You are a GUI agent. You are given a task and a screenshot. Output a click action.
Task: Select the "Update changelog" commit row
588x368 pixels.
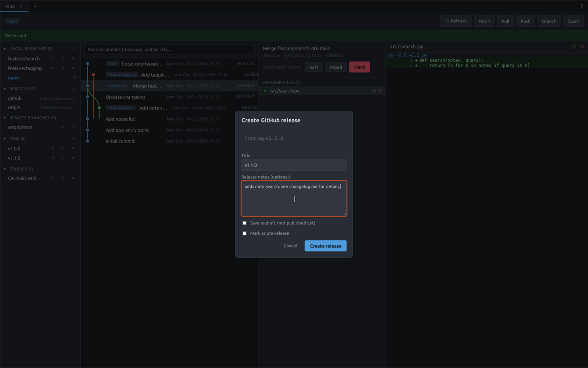(170, 97)
